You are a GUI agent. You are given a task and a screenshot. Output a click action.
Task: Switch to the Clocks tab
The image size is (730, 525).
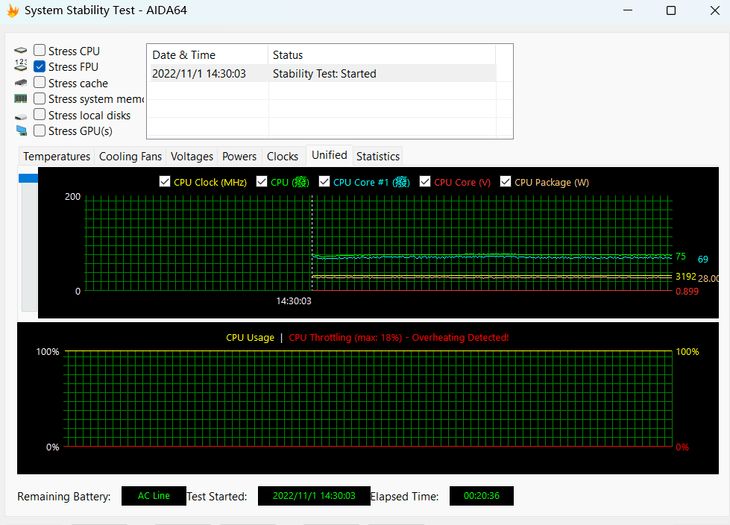pos(283,156)
